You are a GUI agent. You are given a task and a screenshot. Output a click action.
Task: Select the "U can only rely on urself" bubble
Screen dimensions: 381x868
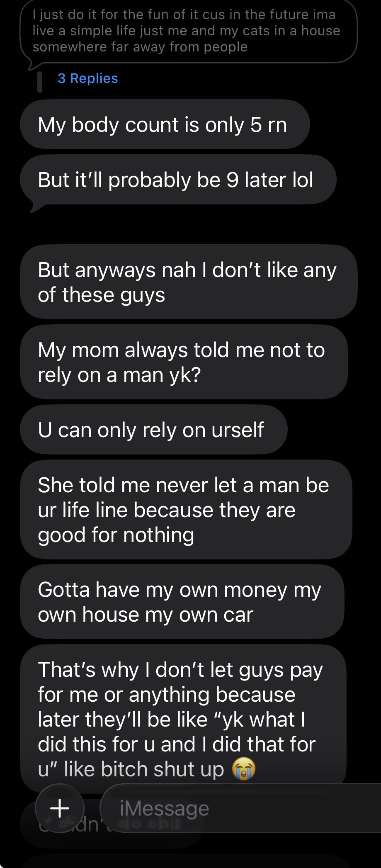click(153, 430)
